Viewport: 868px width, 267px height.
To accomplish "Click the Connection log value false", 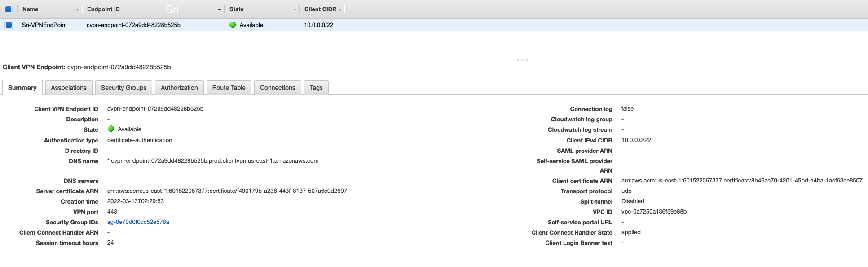I will coord(627,109).
